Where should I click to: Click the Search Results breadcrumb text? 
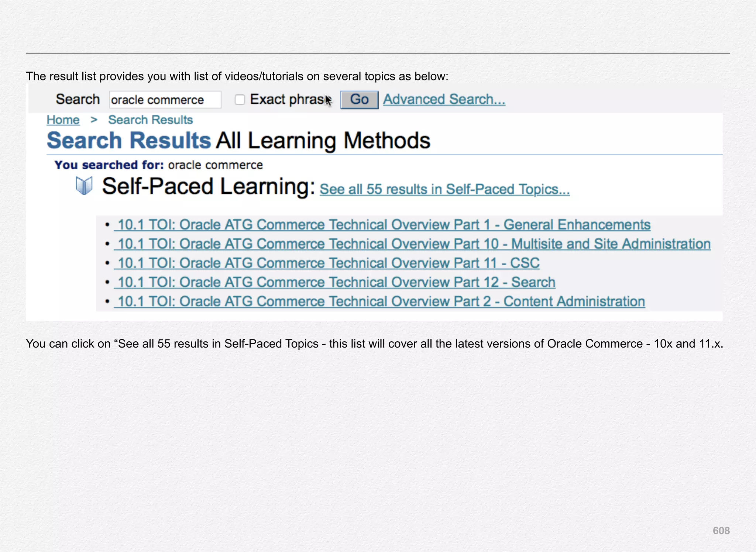150,120
